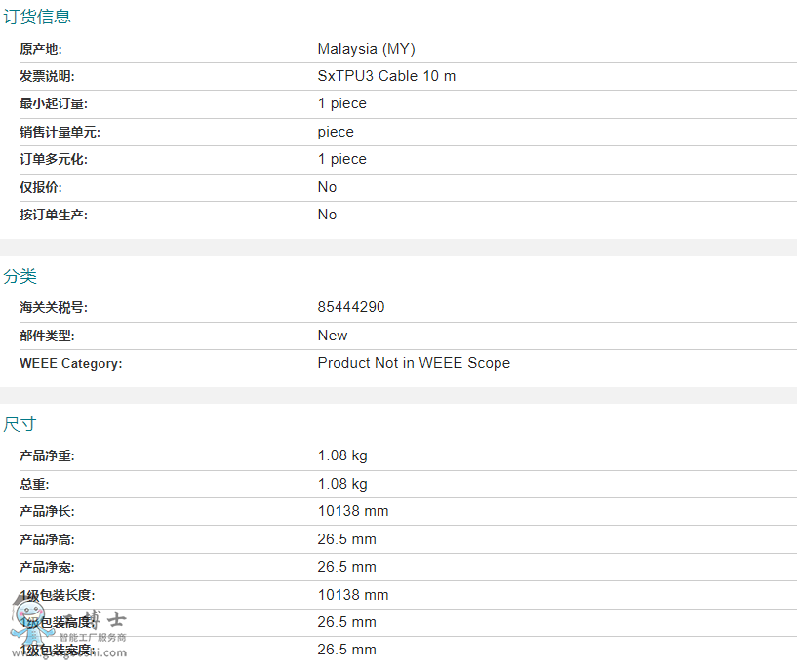The height and width of the screenshot is (672, 797).
Task: Select the 最小起订量 value 1 piece
Action: (342, 103)
